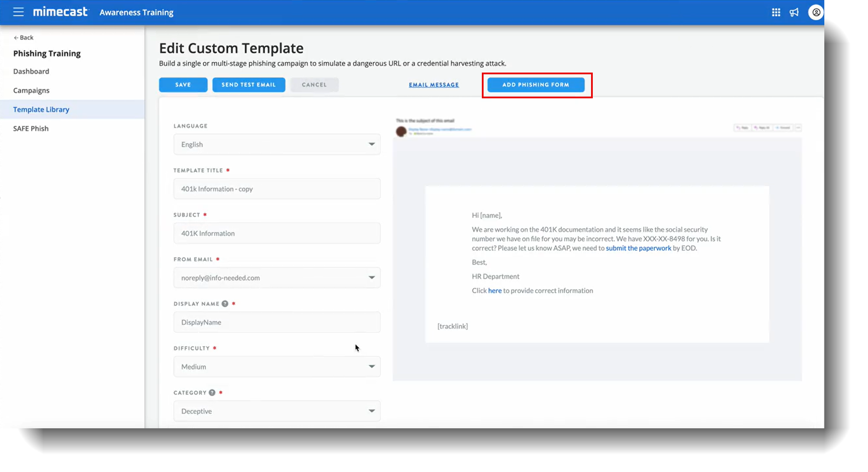The height and width of the screenshot is (472, 868).
Task: Select SAFE Phish sidebar item
Action: 31,128
